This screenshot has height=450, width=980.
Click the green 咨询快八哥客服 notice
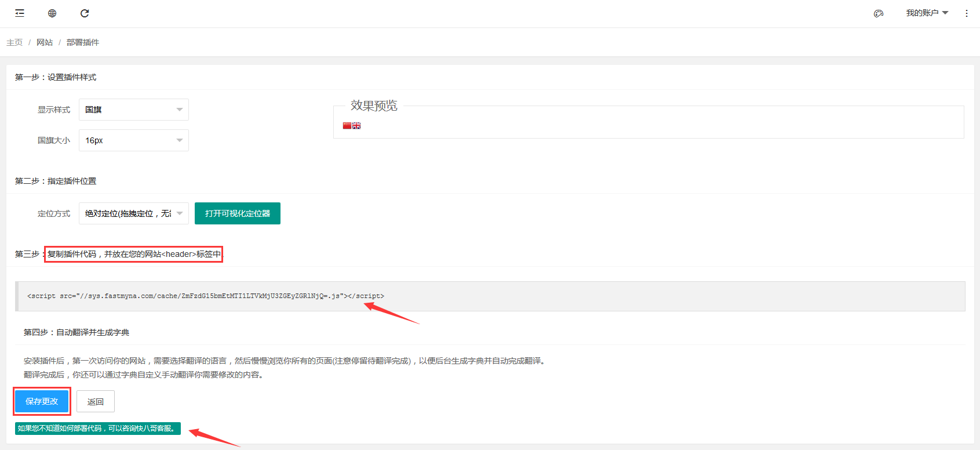click(98, 429)
